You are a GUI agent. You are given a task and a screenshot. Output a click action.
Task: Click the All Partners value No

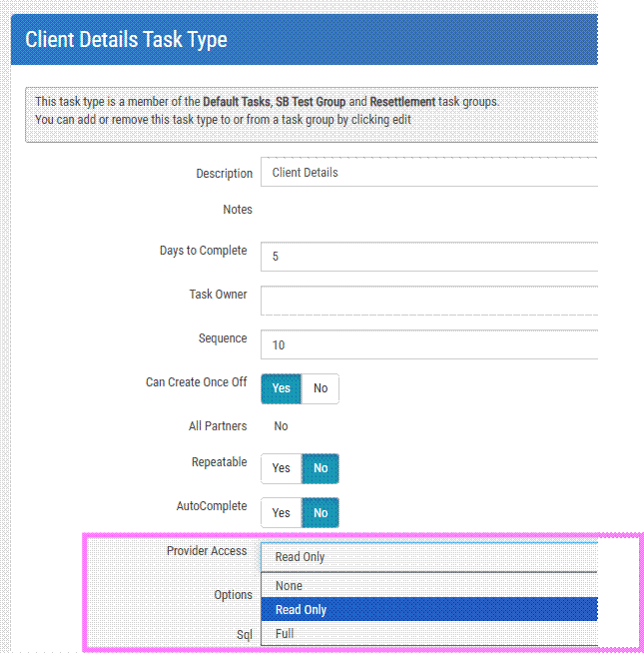281,426
